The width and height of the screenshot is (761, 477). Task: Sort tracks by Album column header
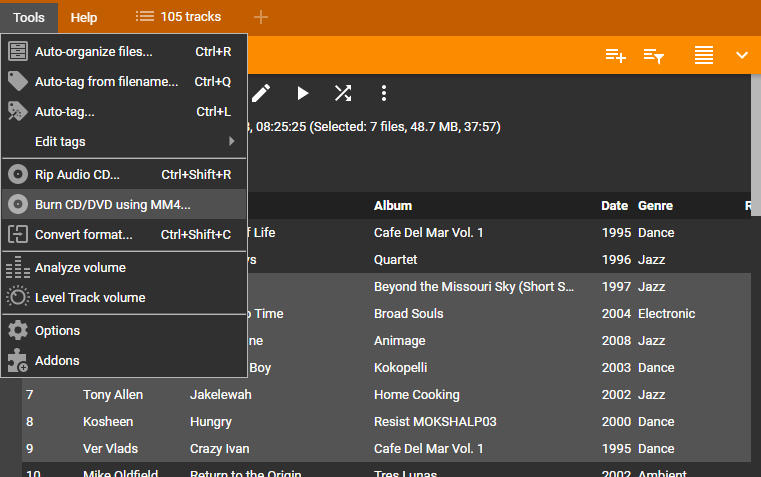pyautogui.click(x=393, y=205)
